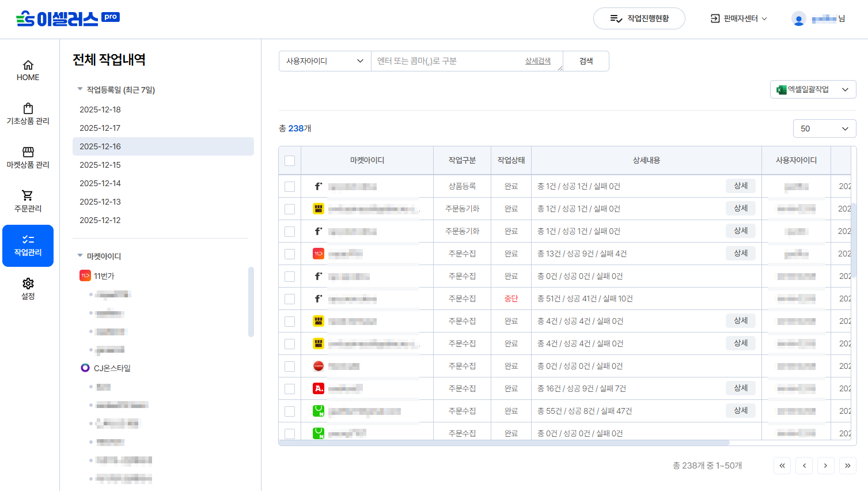Click 상세 in the 총 55건 row

[x=741, y=410]
